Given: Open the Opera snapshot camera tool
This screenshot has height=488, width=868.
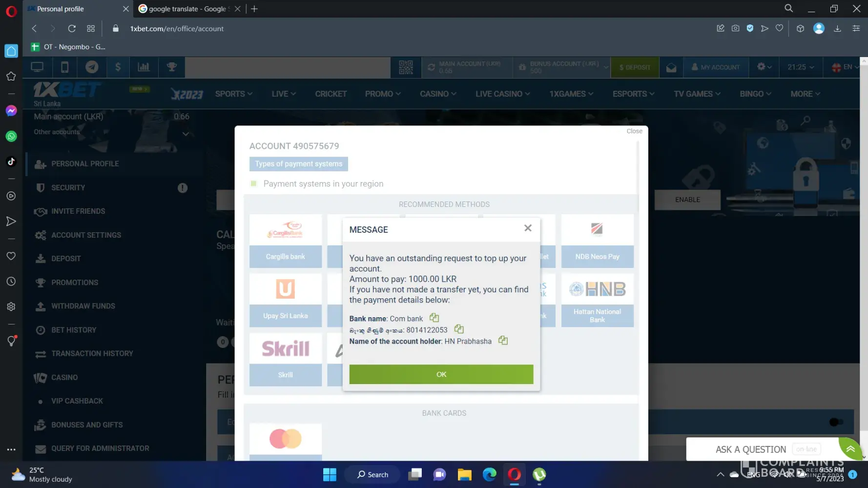Looking at the screenshot, I should (735, 29).
